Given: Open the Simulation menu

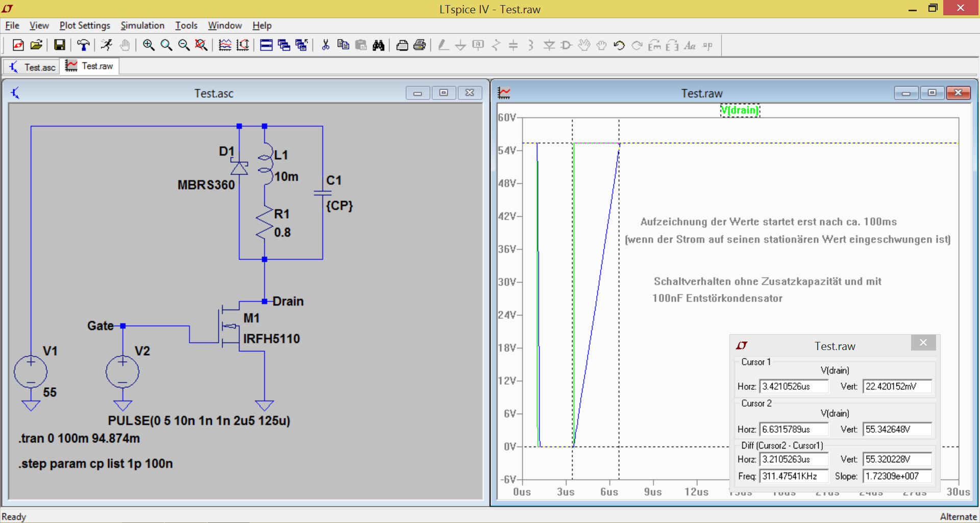Looking at the screenshot, I should pos(142,26).
